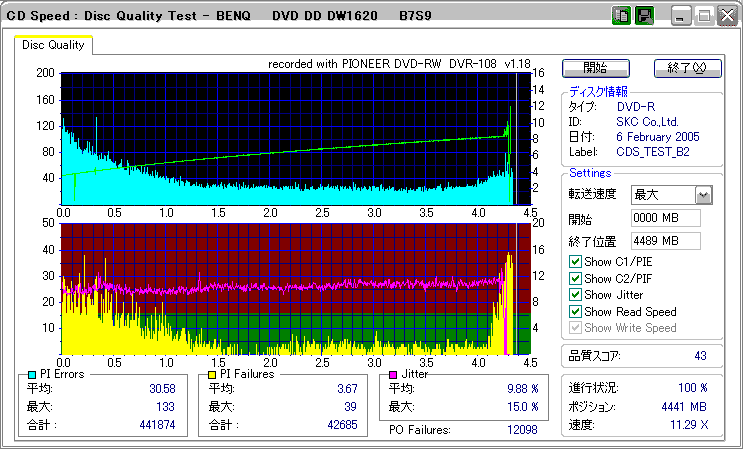Viewport: 743px width, 449px height.
Task: Click the progress value 100 %
Action: 693,388
